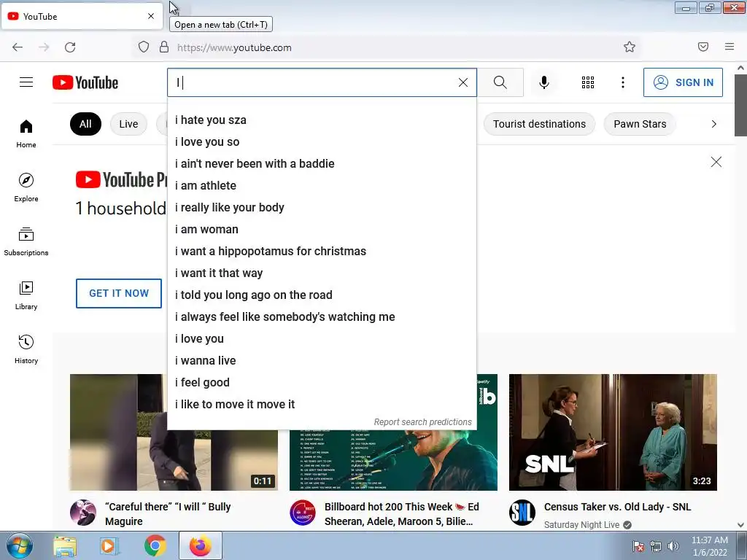Image resolution: width=747 pixels, height=560 pixels.
Task: Click Report search predictions link
Action: click(x=422, y=422)
